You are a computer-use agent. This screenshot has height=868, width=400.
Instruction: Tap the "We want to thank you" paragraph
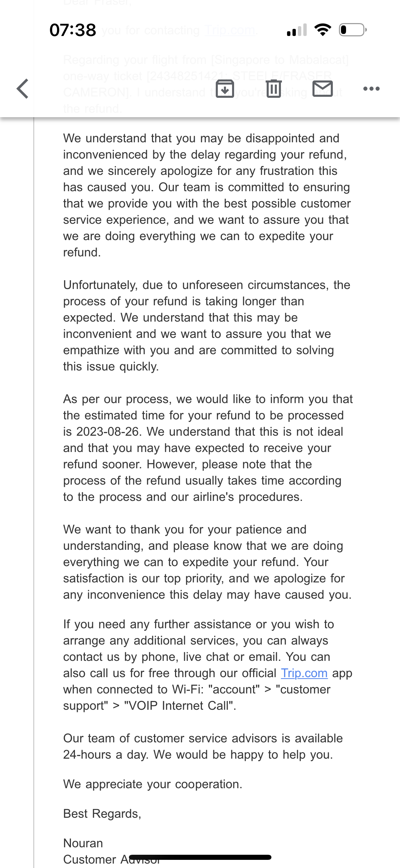click(207, 562)
